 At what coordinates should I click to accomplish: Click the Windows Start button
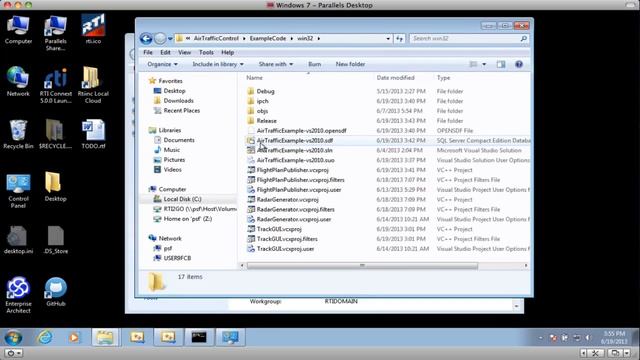[x=13, y=338]
